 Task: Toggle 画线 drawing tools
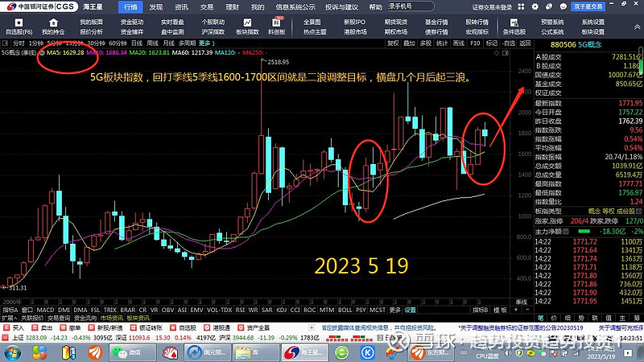(459, 43)
